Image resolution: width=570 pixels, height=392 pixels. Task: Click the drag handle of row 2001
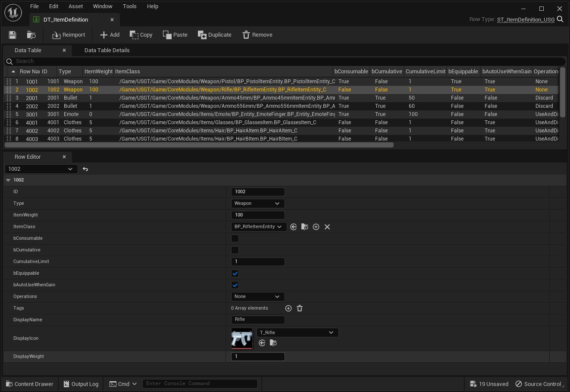pos(9,98)
